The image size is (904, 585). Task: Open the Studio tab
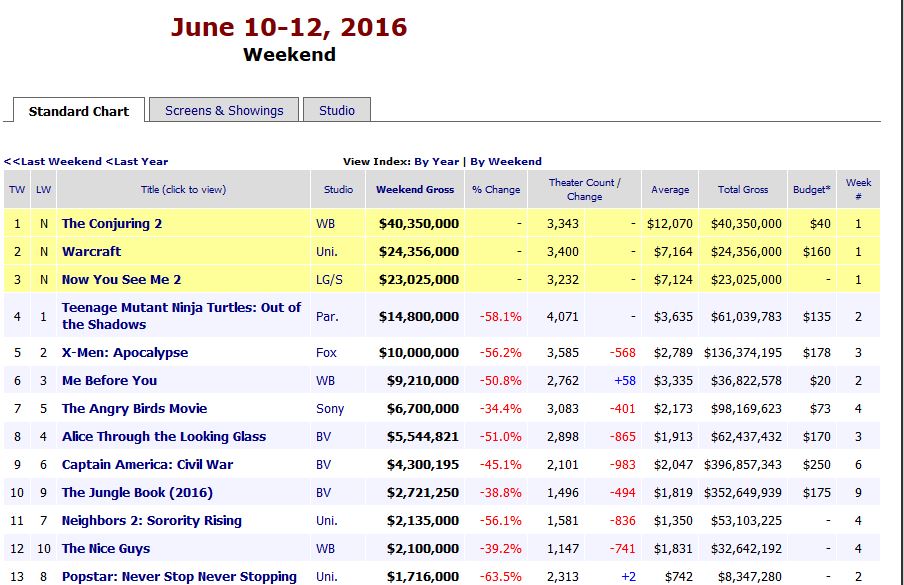[337, 111]
